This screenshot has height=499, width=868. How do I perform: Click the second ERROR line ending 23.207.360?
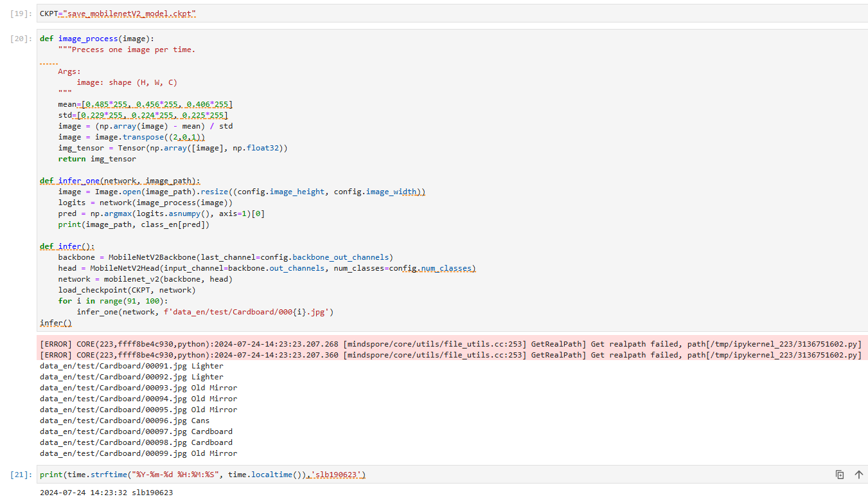pos(450,355)
